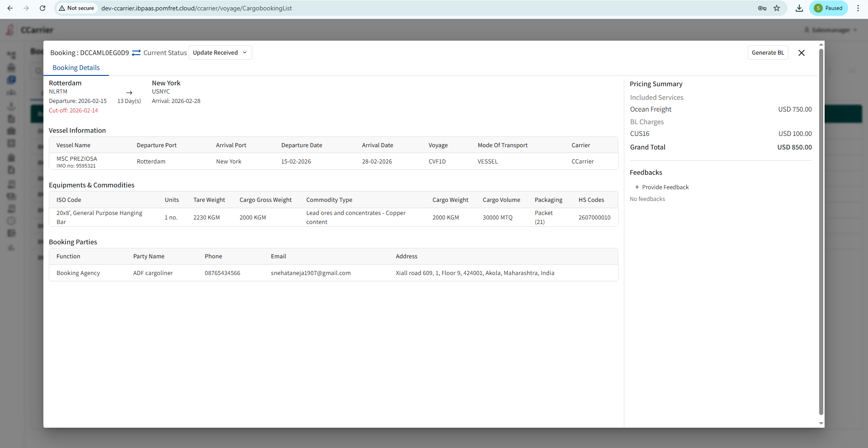
Task: Click the password key icon in address bar
Action: tap(762, 8)
